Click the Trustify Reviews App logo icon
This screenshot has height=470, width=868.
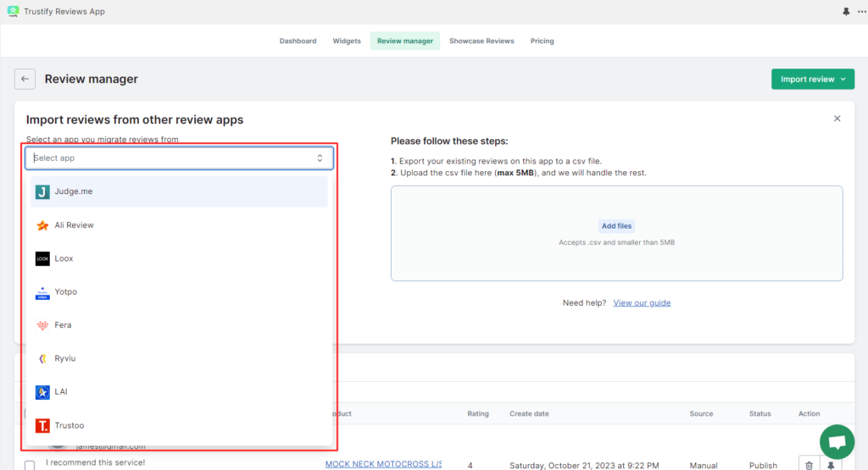13,11
